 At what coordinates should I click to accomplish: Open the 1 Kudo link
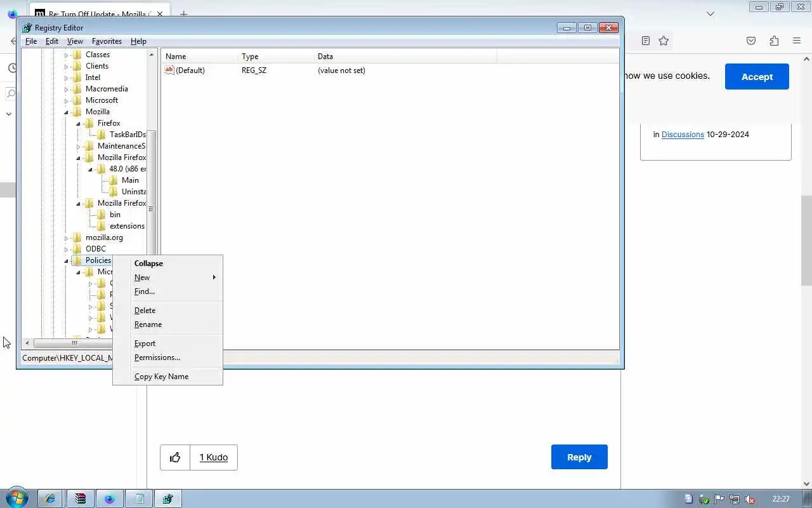[214, 457]
